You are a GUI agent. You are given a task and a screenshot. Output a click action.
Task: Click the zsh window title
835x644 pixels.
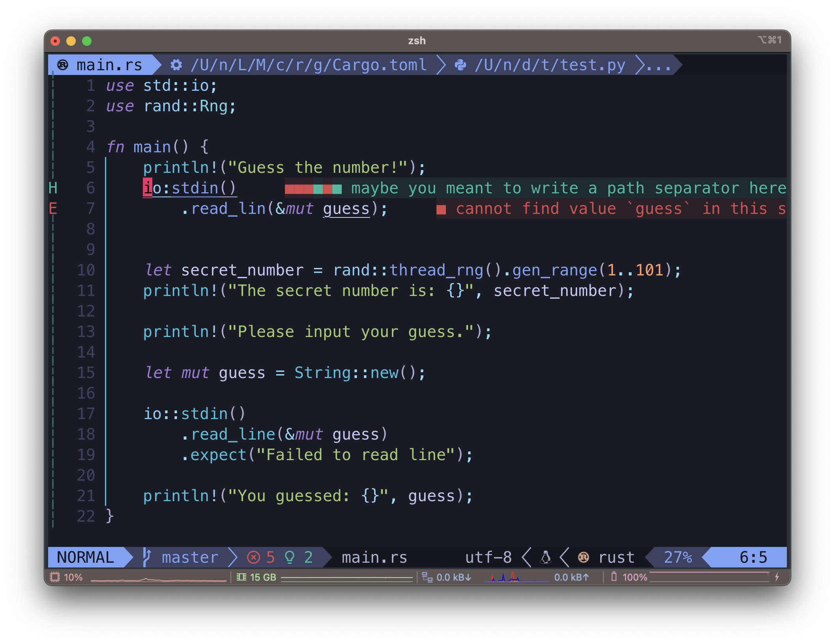pyautogui.click(x=417, y=41)
